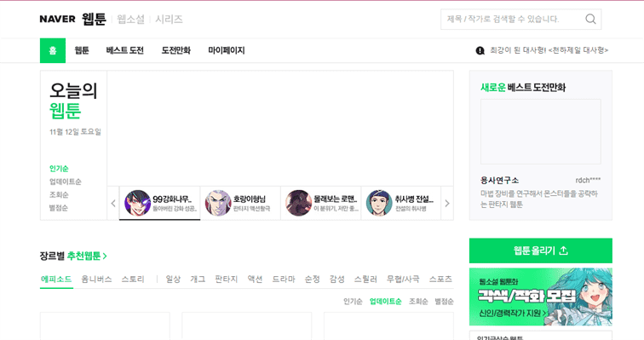Open 각색/작화 모집 banner
The height and width of the screenshot is (340, 644).
click(x=540, y=297)
